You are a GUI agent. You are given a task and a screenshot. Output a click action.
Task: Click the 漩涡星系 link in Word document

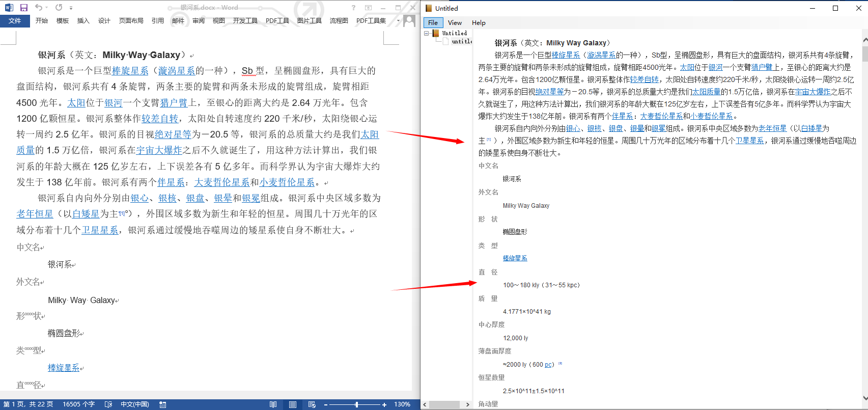click(177, 71)
